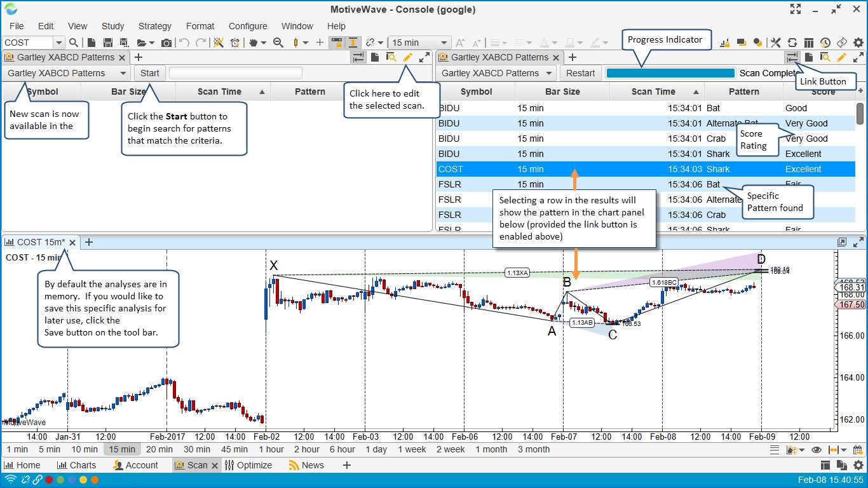
Task: Click right scan panel orange pencil icon
Action: point(842,57)
